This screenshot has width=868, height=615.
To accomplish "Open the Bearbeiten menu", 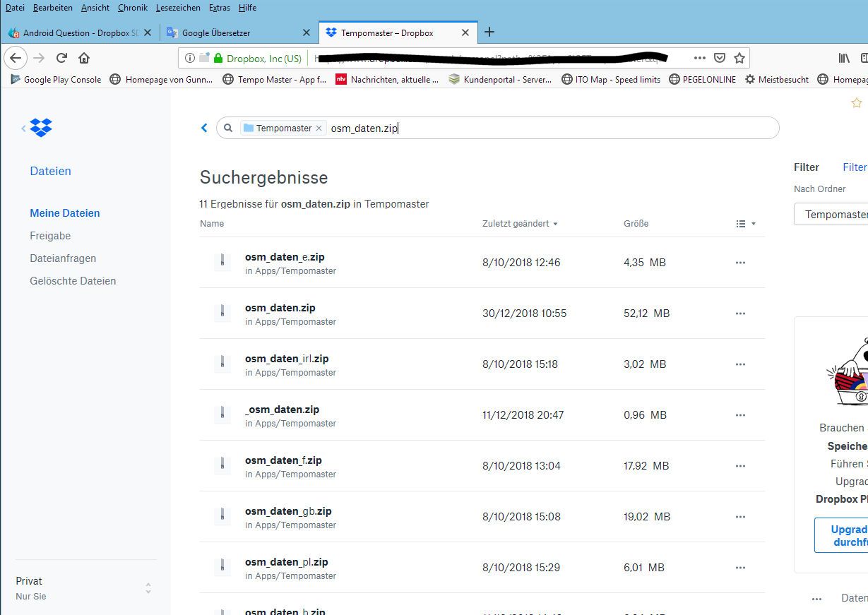I will (x=53, y=8).
